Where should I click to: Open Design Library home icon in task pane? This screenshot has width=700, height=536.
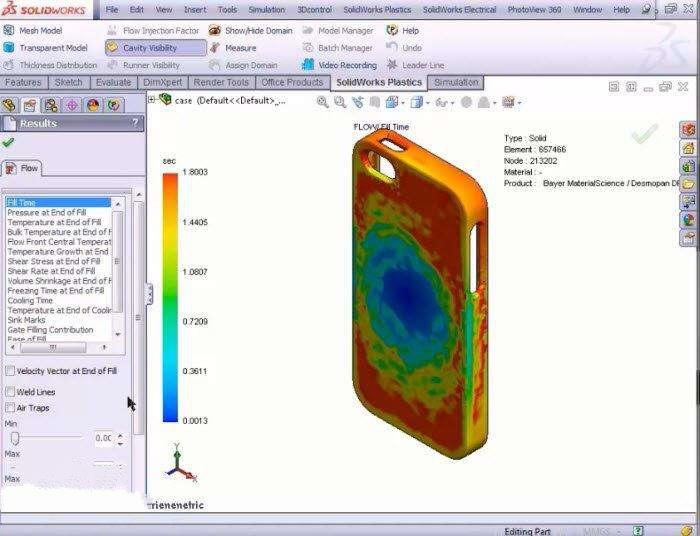(688, 148)
